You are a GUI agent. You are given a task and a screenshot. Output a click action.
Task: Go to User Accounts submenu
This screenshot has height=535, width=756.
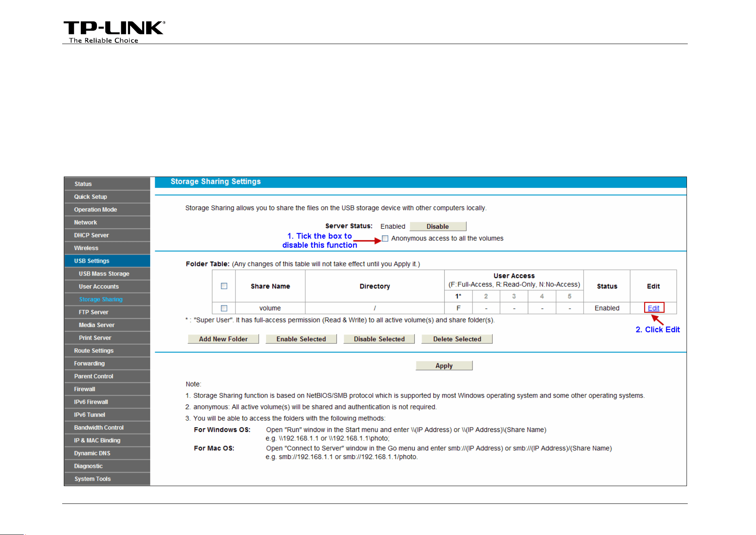coord(107,286)
